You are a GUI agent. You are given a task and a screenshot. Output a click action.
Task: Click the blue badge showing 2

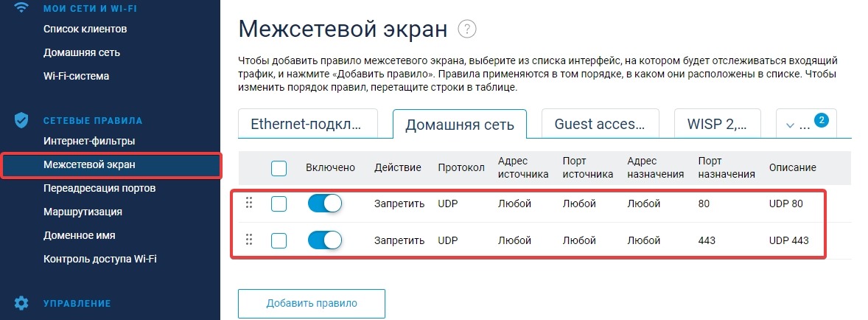[821, 120]
